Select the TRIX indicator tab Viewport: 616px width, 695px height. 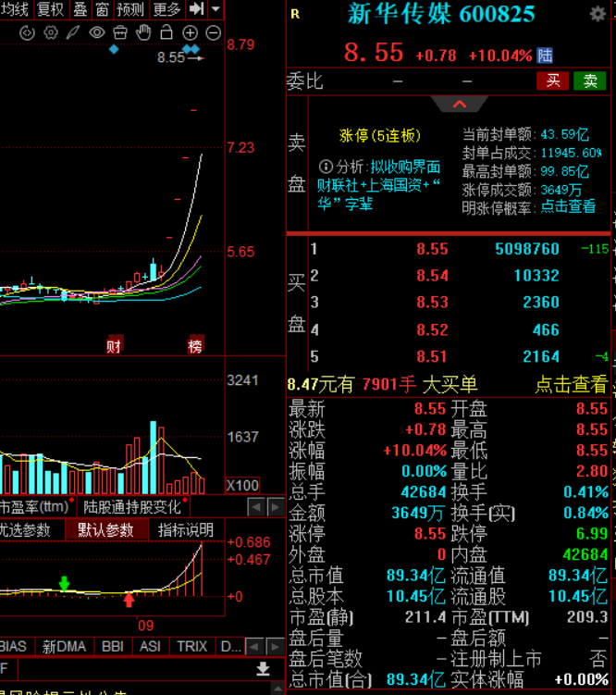pos(191,646)
